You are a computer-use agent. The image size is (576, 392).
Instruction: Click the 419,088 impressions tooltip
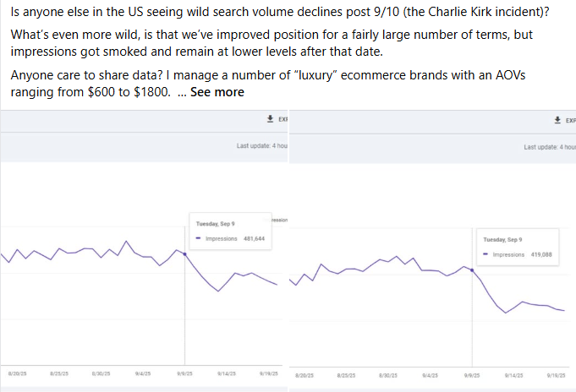(x=517, y=247)
